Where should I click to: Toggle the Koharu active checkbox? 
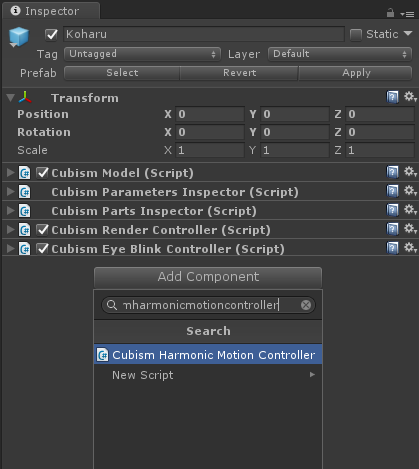pyautogui.click(x=51, y=34)
